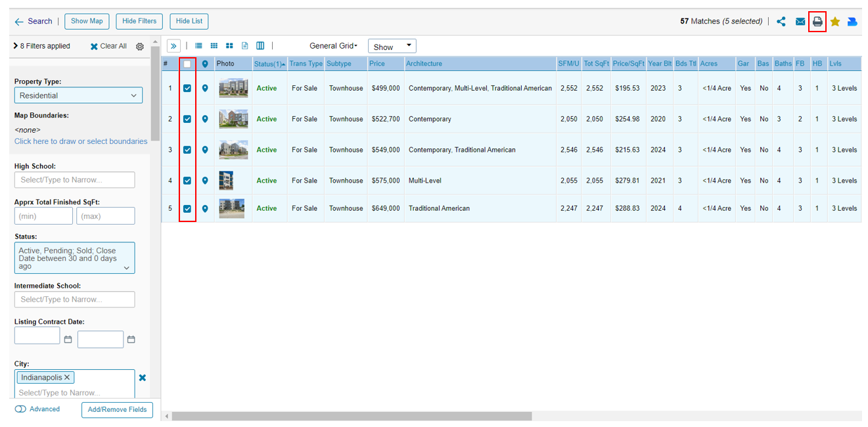Sort by the Architecture column header
This screenshot has width=868, height=427.
(x=424, y=64)
